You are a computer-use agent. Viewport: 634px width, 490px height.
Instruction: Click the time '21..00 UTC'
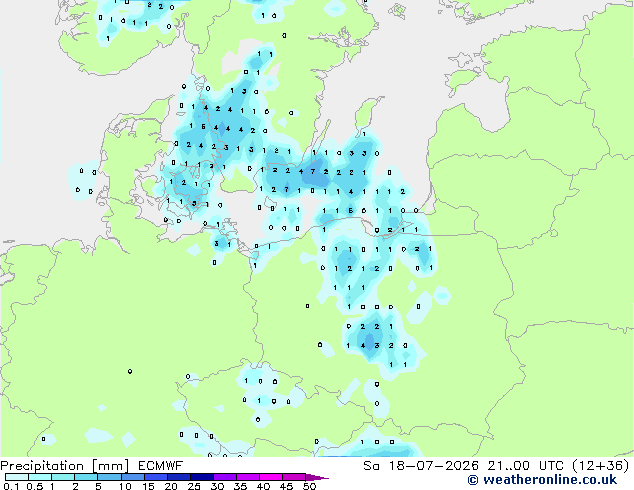526,466
